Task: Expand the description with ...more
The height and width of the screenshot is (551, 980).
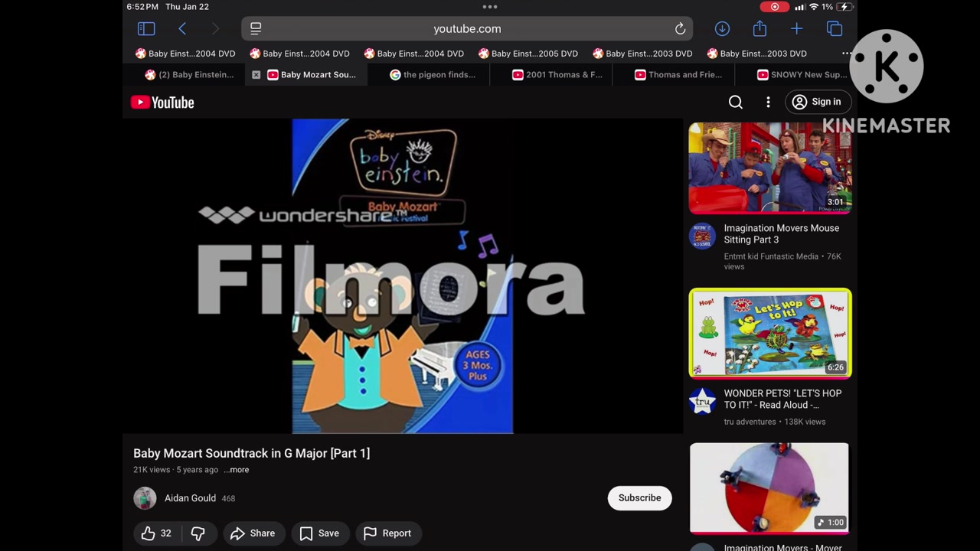Action: (x=237, y=470)
